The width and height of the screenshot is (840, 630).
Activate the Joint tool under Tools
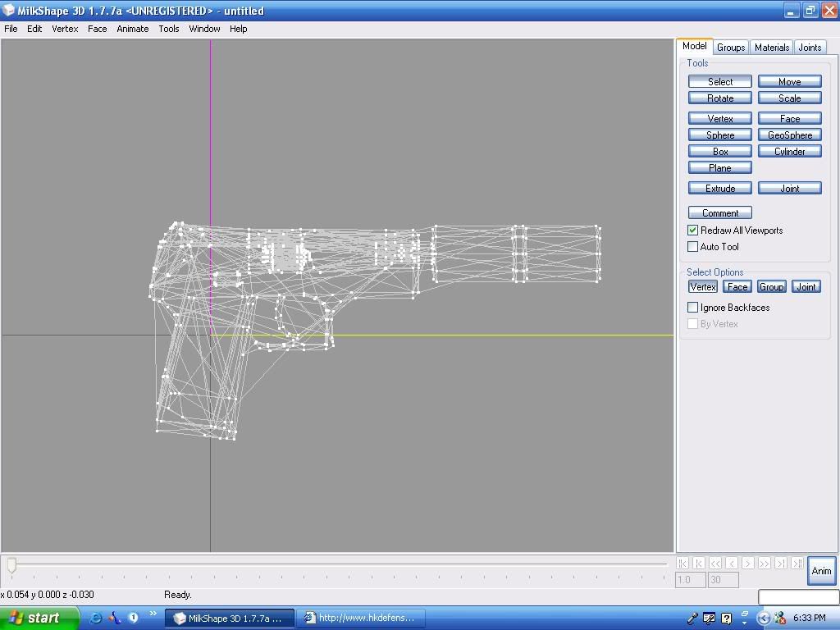coord(790,188)
